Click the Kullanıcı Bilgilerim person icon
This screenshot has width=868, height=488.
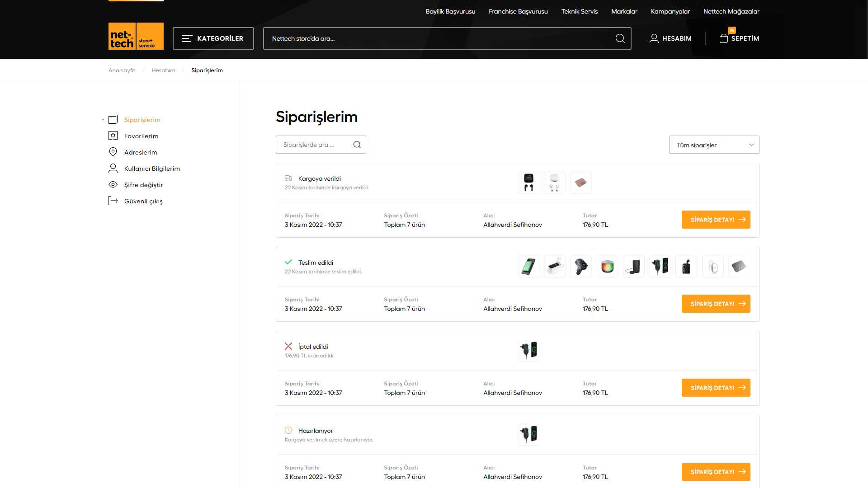click(113, 168)
